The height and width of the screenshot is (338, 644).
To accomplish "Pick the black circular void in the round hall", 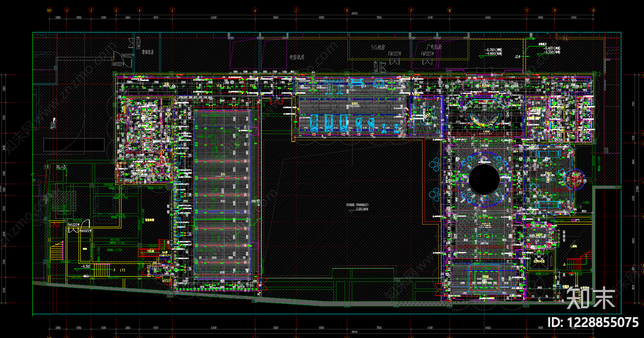I will point(484,179).
